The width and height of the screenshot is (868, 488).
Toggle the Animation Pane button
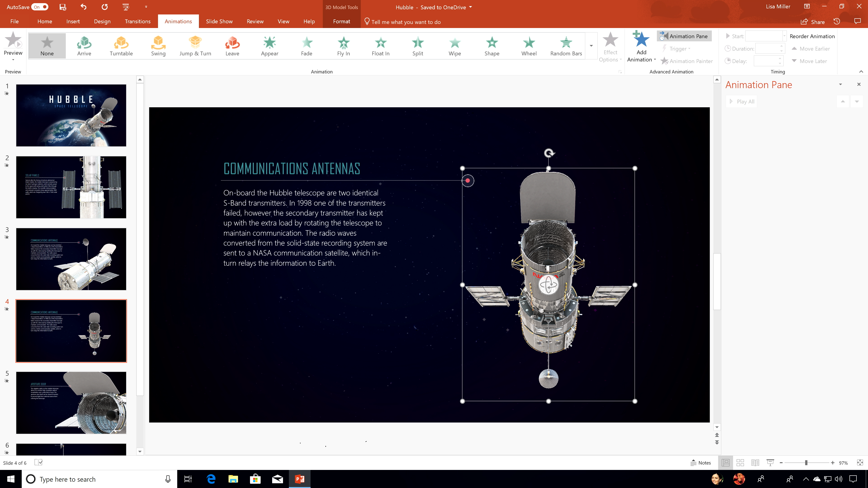[x=684, y=36]
